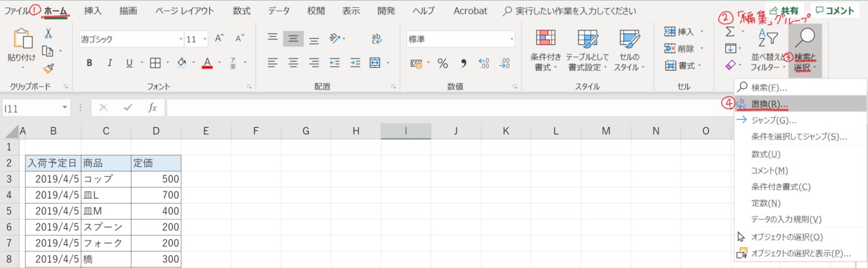Click the AutoSum sigma icon
This screenshot has height=268, width=868.
[x=730, y=33]
